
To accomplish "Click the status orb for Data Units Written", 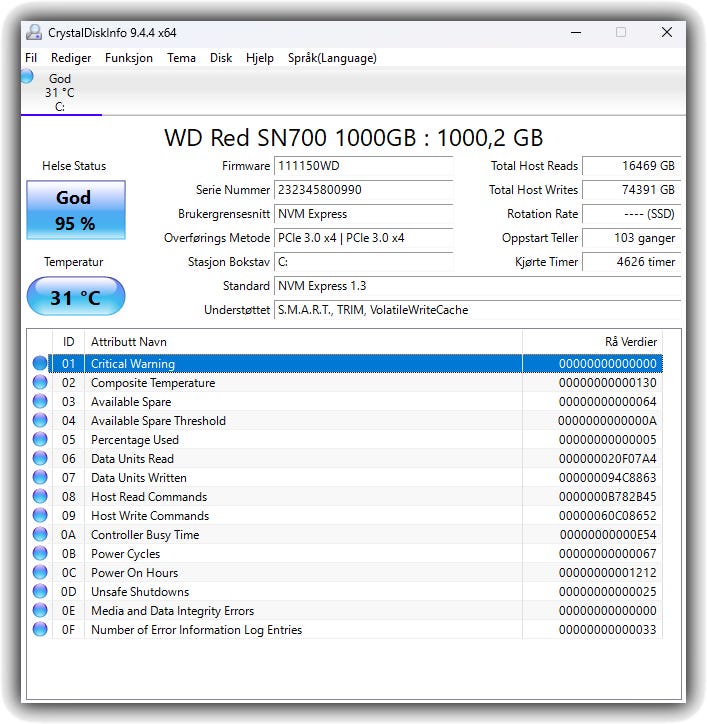I will point(40,477).
